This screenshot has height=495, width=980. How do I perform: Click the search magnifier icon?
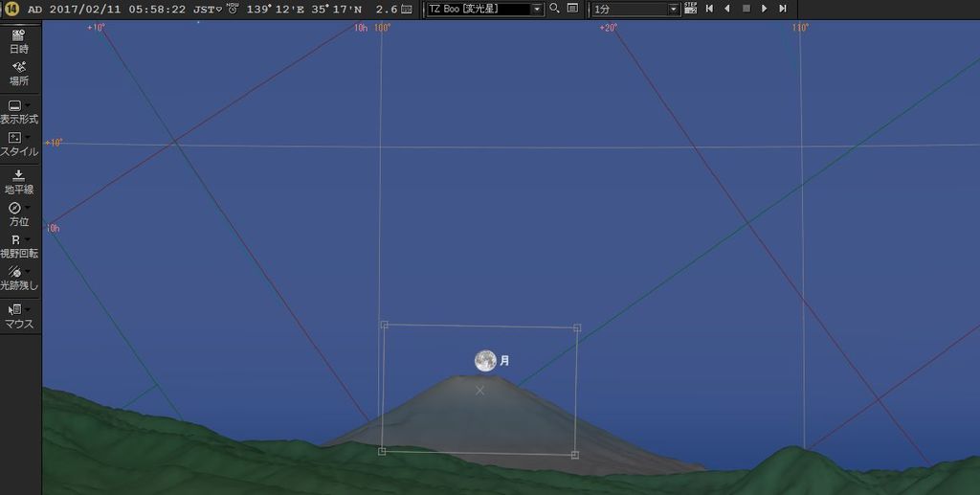(x=554, y=9)
